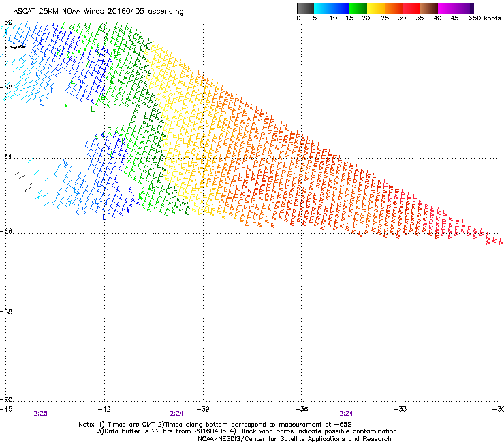Click the title ASCAT 25KM NOAA Winds 20160405 ascending
This screenshot has width=504, height=443.
click(x=98, y=12)
